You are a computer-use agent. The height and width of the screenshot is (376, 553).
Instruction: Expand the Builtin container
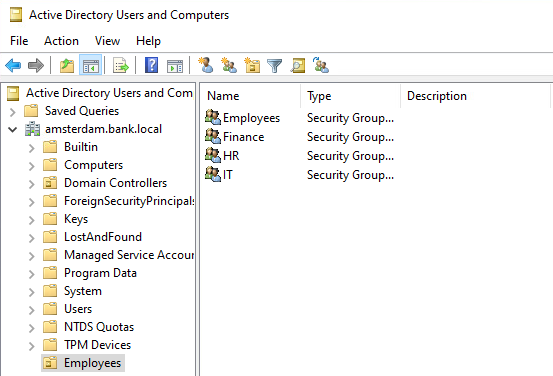(32, 148)
